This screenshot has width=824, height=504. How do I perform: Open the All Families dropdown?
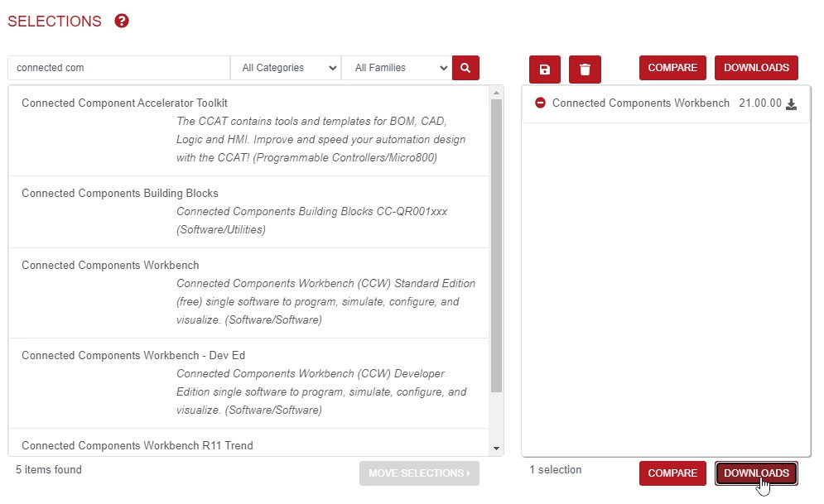coord(397,68)
